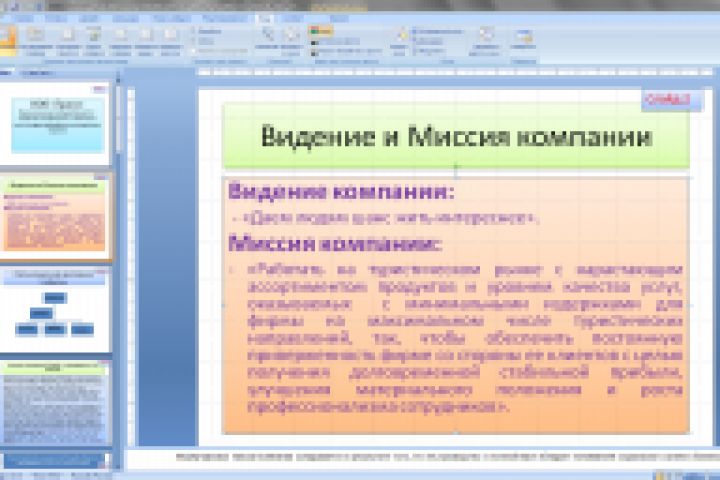The width and height of the screenshot is (720, 480).
Task: Open a New Window of the presentation
Action: point(399,40)
